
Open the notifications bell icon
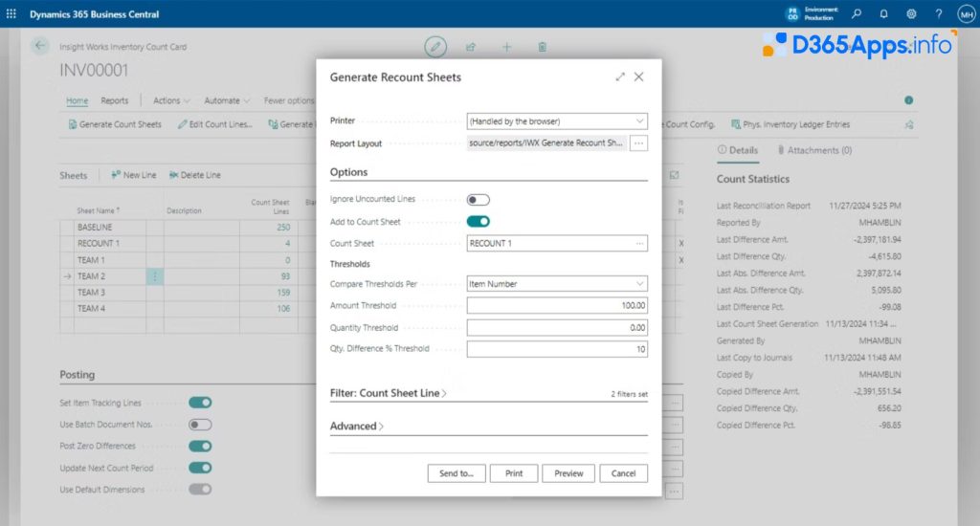[x=883, y=13]
